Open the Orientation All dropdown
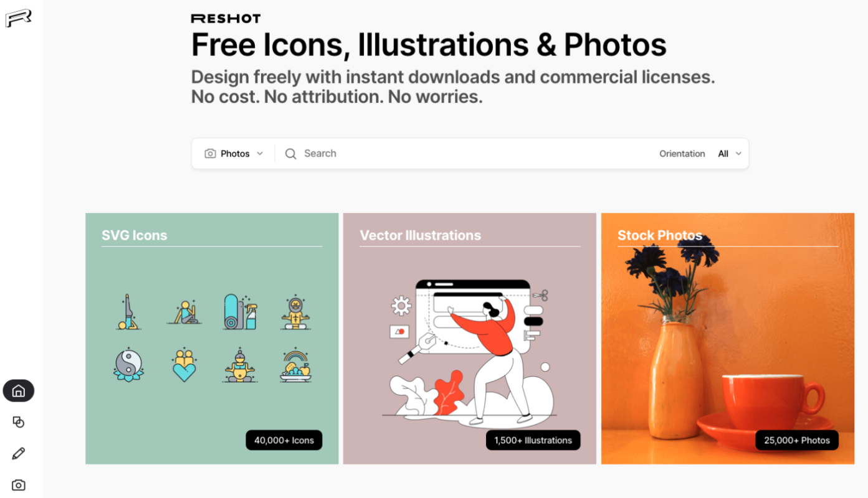868x498 pixels. tap(730, 154)
